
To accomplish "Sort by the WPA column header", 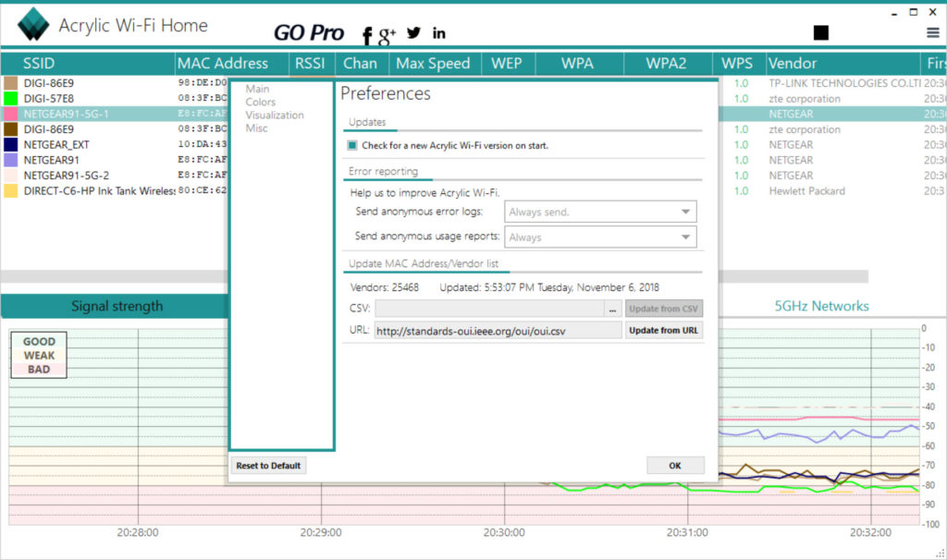I will (x=578, y=64).
